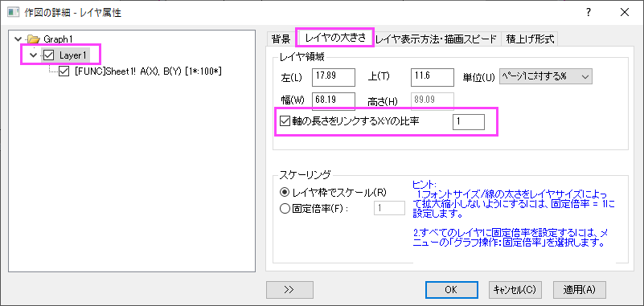Screen dimensions: 644x306
Task: Select 固定倍率 radio button
Action: (285, 208)
